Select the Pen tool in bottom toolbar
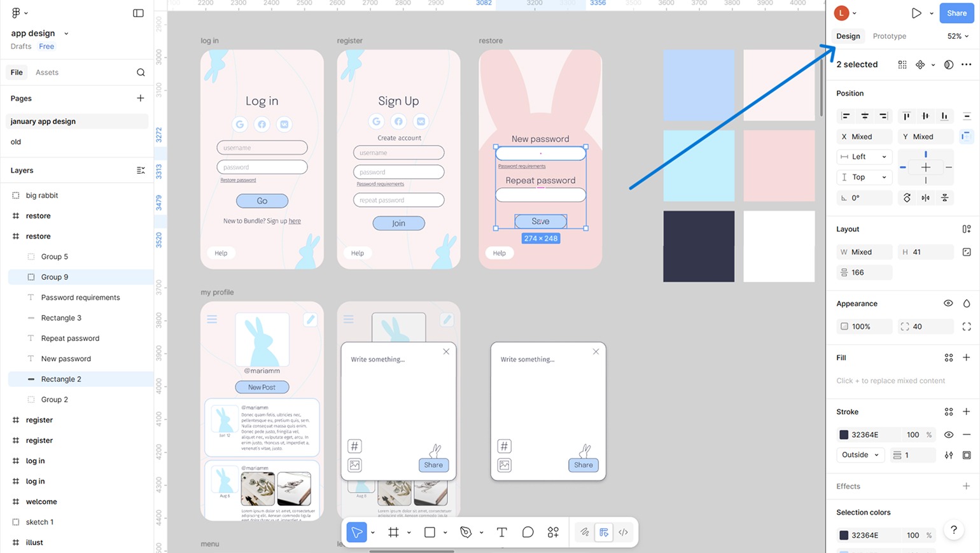This screenshot has height=553, width=980. pos(466,532)
